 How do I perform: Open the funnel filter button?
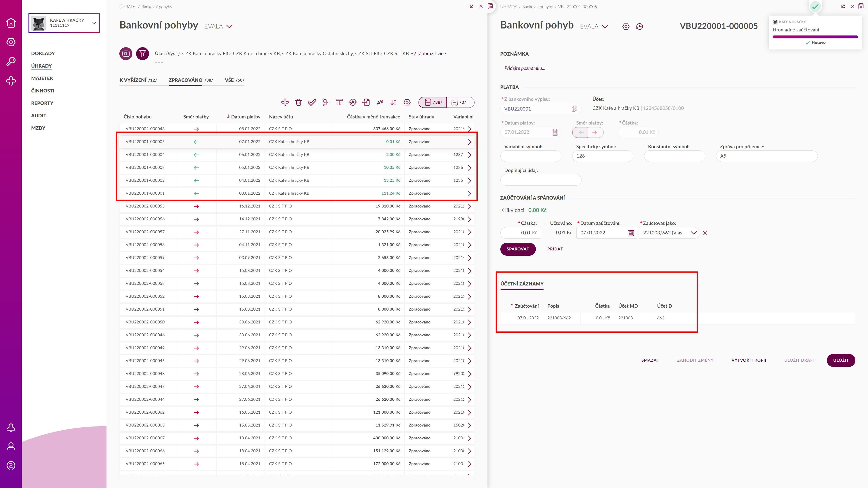point(142,54)
